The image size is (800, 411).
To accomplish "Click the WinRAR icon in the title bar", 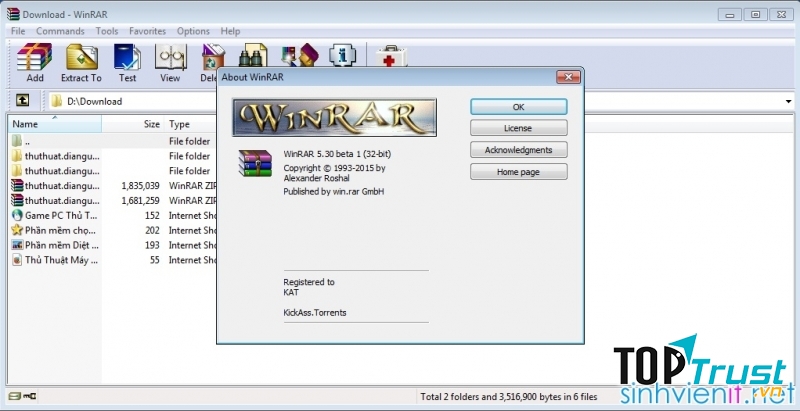I will point(13,14).
